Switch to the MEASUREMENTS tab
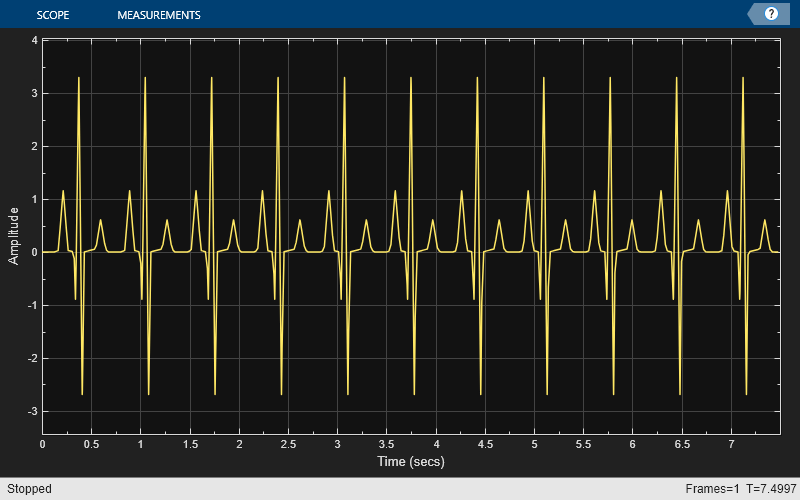 pos(159,15)
